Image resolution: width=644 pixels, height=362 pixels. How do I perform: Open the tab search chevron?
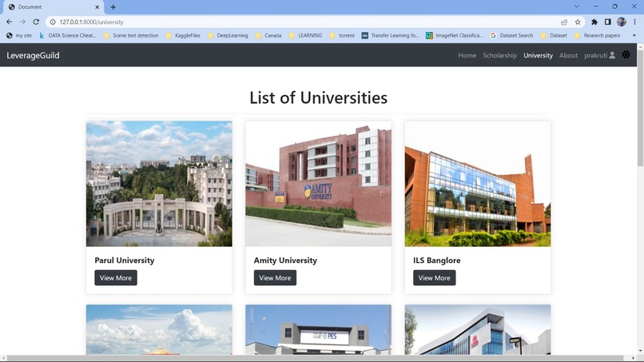pos(577,6)
